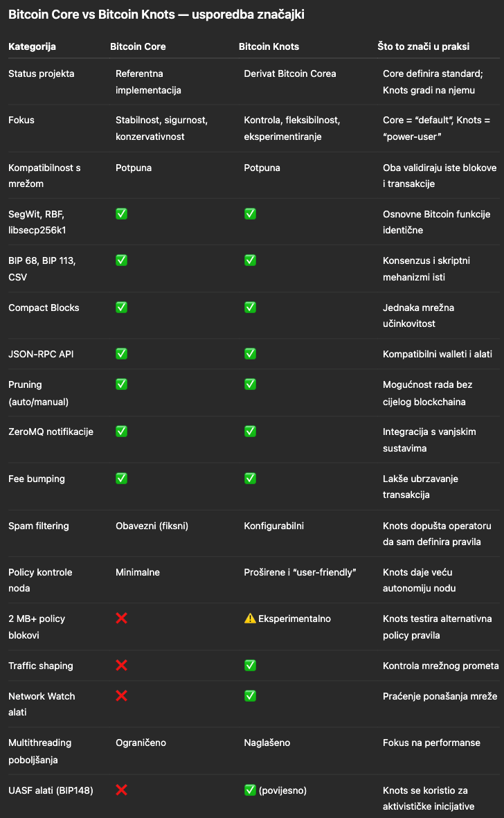Click the Kategorija column header
The height and width of the screenshot is (818, 504).
tap(32, 47)
